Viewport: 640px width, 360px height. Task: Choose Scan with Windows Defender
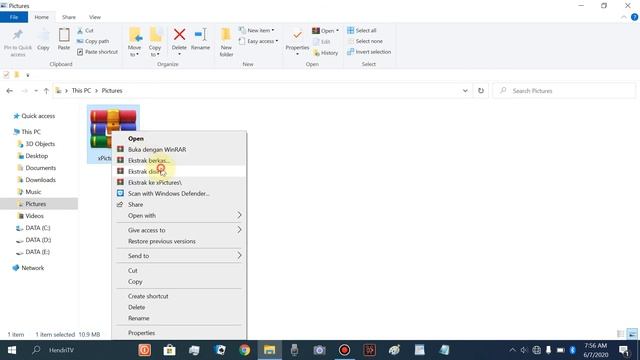coord(179,193)
